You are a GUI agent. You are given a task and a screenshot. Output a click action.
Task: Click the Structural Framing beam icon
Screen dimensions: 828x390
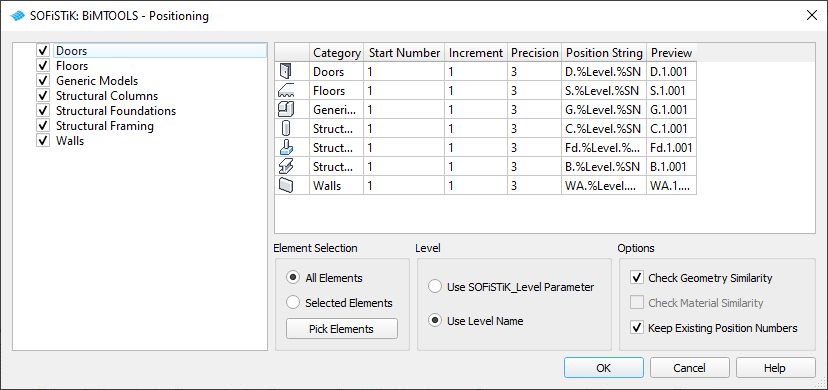point(285,166)
